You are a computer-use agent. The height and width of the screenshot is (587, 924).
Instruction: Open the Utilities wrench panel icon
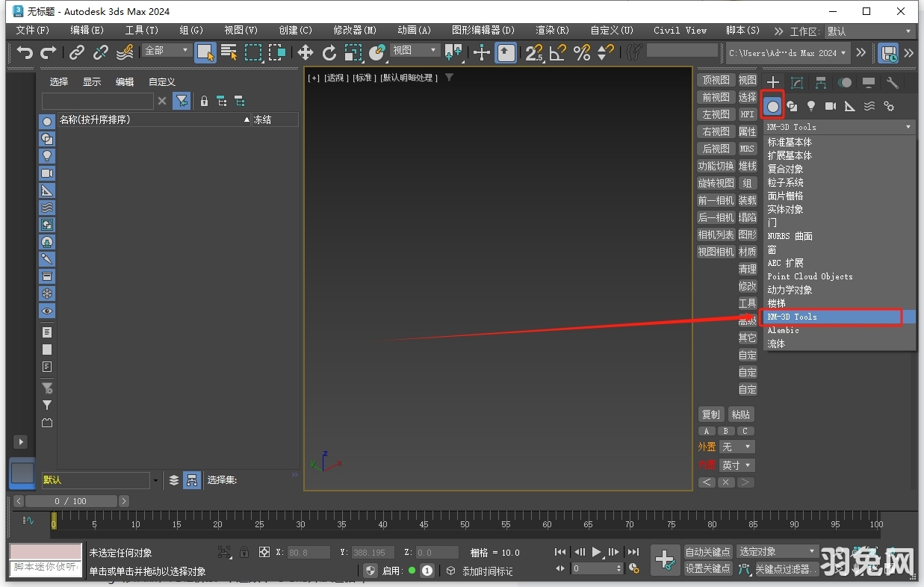pos(893,82)
